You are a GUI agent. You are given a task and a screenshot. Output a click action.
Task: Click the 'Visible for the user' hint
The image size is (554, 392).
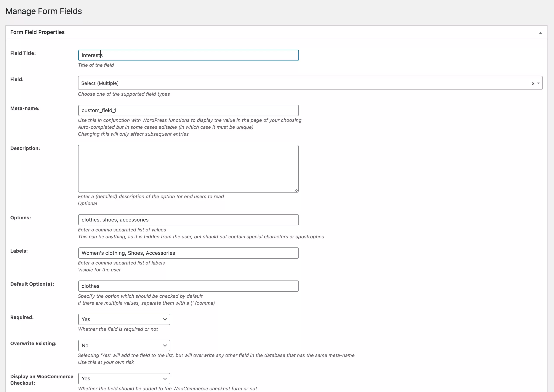(x=99, y=270)
